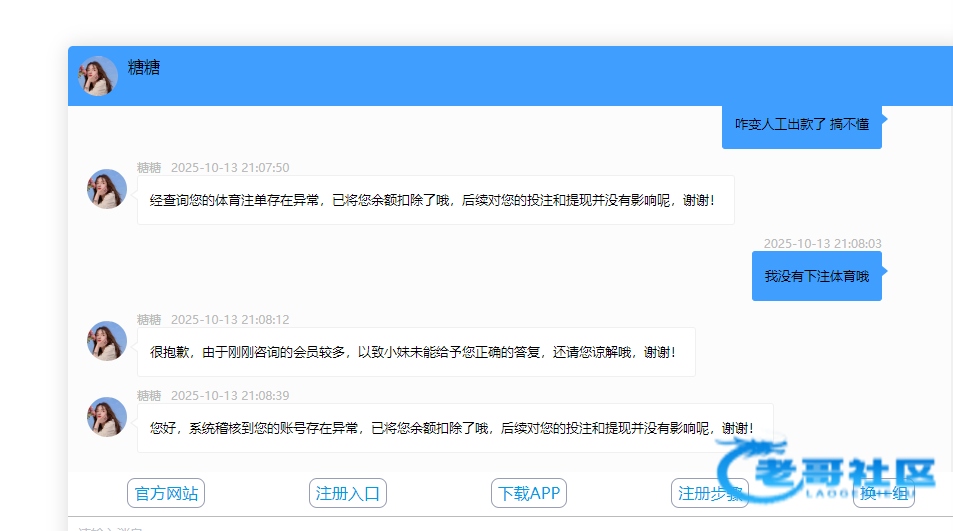This screenshot has height=531, width=953.
Task: Select the apology reply starting with 很抱歉
Action: click(x=415, y=352)
